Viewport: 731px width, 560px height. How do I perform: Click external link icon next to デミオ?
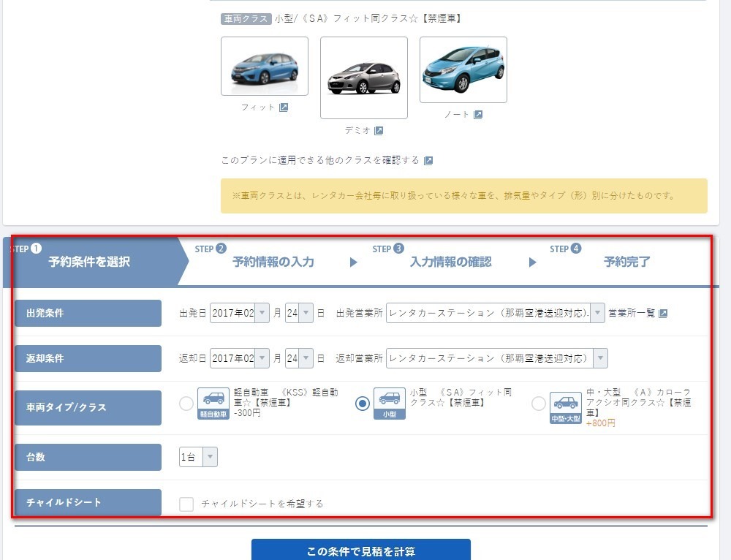(379, 131)
